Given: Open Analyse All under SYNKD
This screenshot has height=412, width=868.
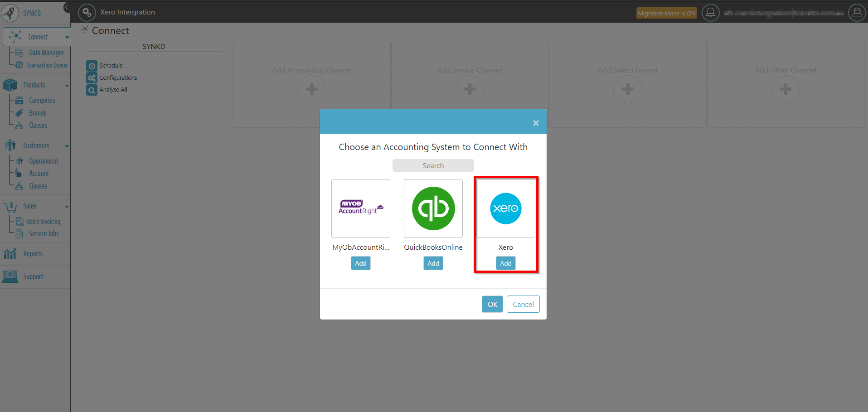Looking at the screenshot, I should point(113,90).
